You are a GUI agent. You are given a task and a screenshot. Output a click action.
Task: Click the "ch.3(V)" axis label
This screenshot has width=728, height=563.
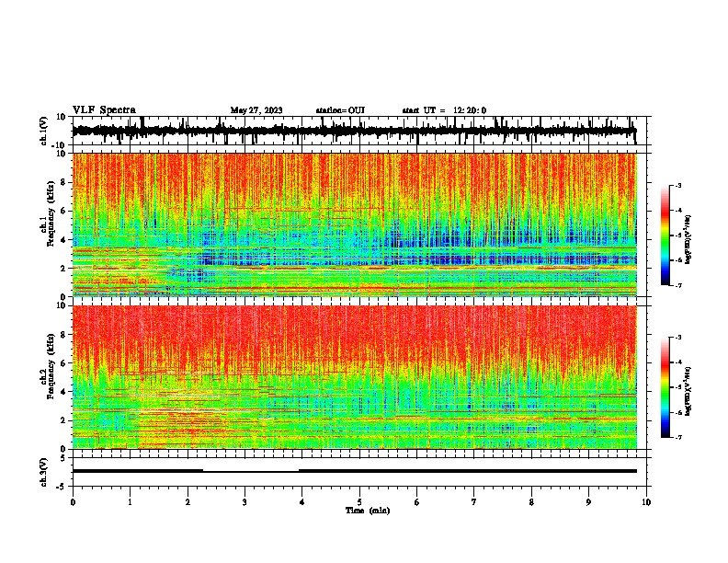[x=44, y=472]
